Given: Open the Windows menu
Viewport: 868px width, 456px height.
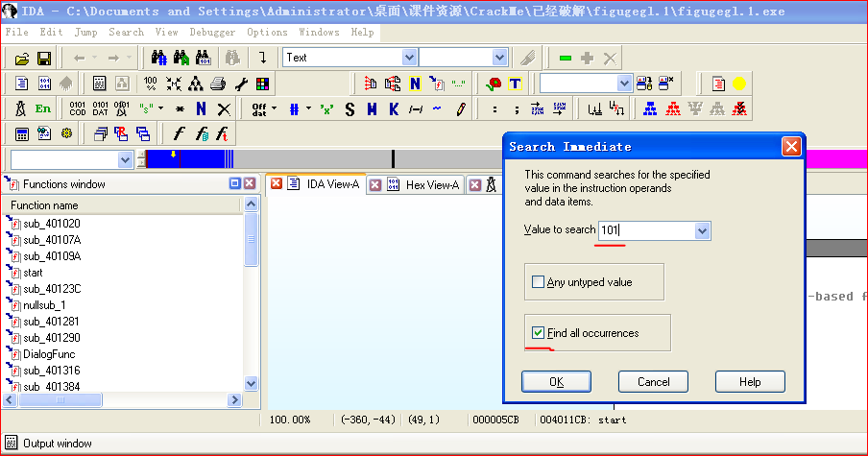Looking at the screenshot, I should click(x=319, y=32).
